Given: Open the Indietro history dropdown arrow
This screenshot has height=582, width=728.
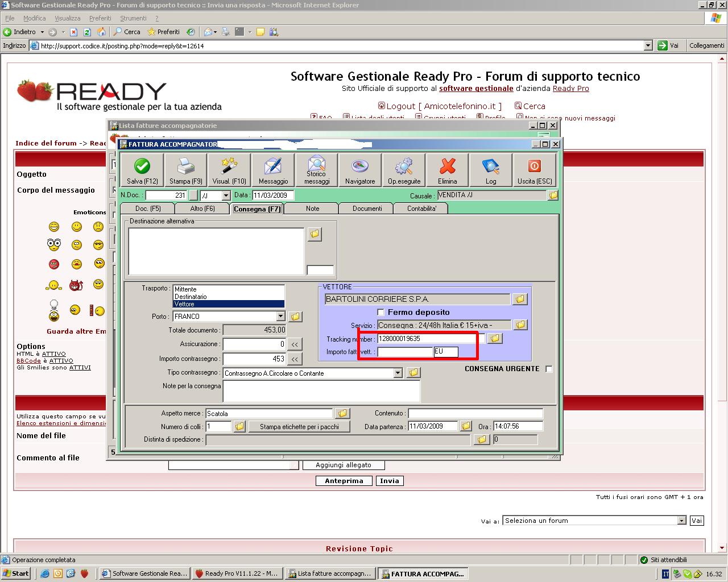Looking at the screenshot, I should click(42, 32).
